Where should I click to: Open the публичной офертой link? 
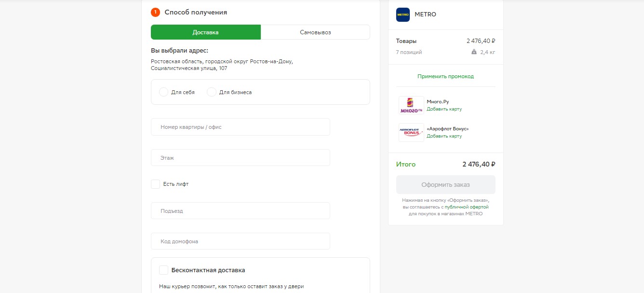coord(466,207)
